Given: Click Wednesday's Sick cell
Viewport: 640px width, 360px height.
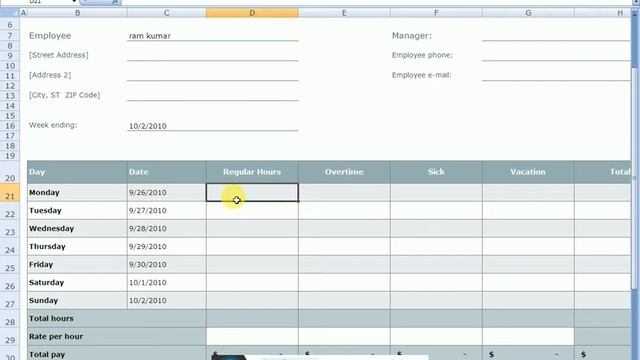Looking at the screenshot, I should (436, 229).
